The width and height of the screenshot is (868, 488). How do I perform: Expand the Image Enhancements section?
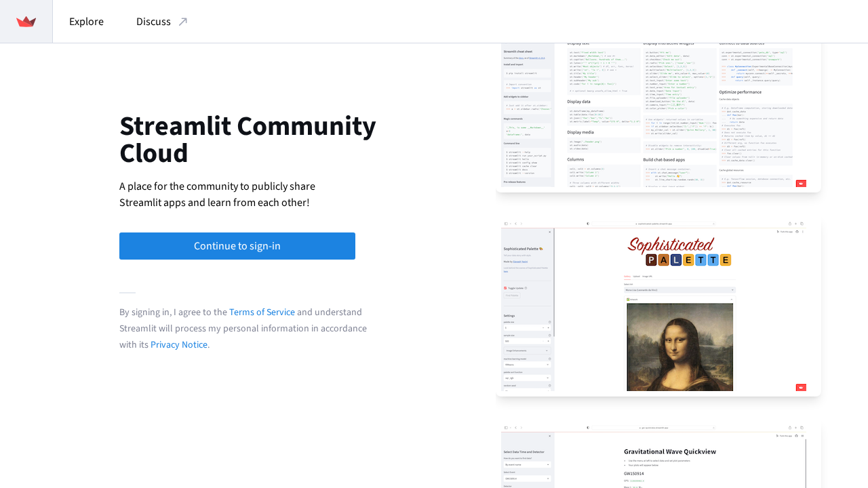pyautogui.click(x=527, y=350)
